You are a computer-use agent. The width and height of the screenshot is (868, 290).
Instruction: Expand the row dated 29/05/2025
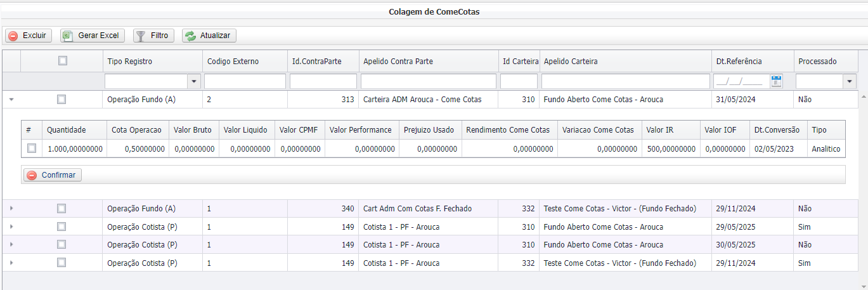click(x=11, y=227)
